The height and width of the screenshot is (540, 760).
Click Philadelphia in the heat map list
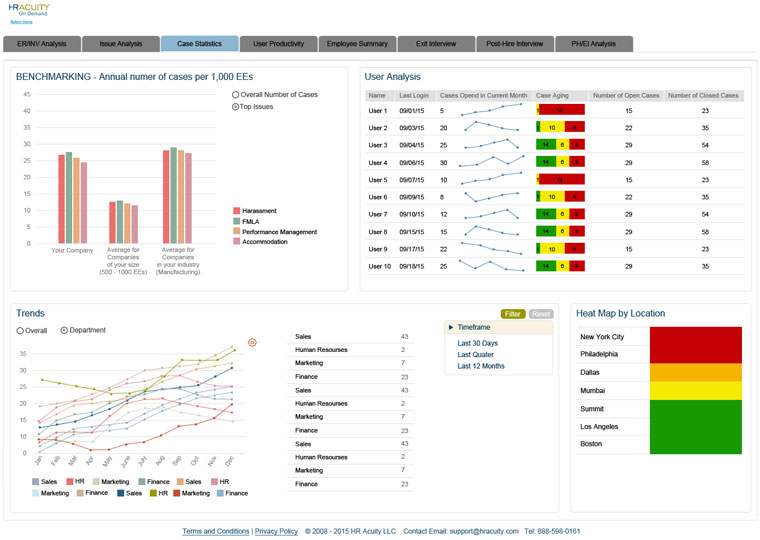599,354
